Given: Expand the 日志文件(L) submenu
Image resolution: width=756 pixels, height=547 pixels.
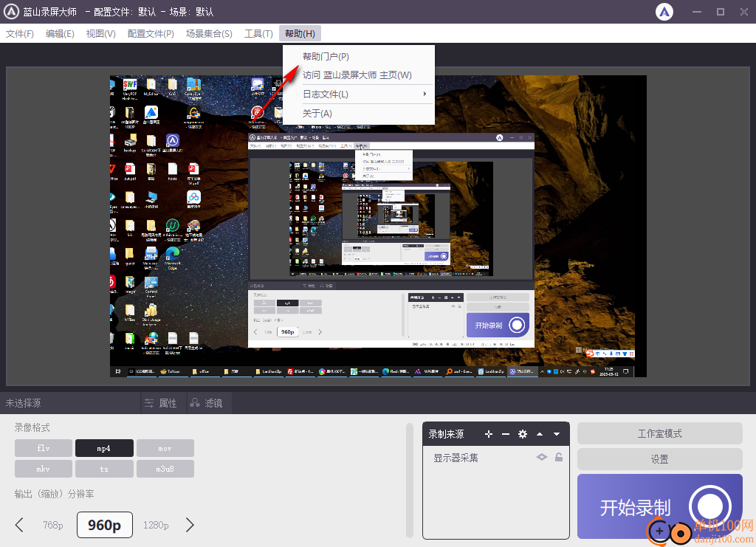Looking at the screenshot, I should point(359,94).
